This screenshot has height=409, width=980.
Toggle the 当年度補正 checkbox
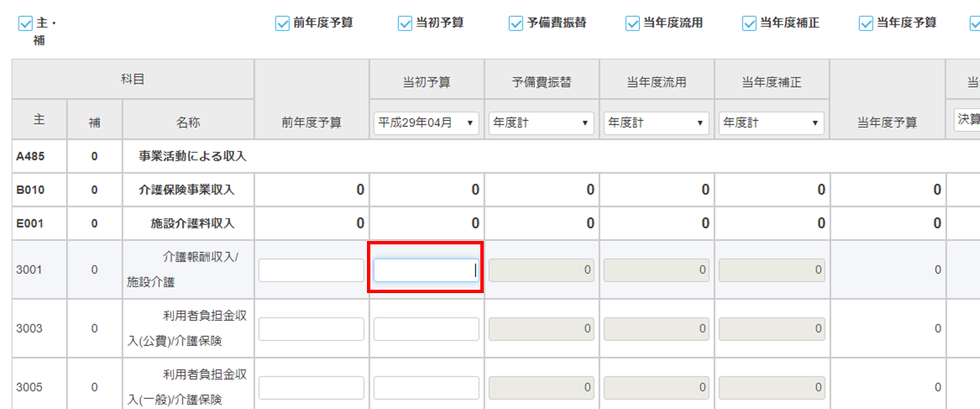(748, 24)
